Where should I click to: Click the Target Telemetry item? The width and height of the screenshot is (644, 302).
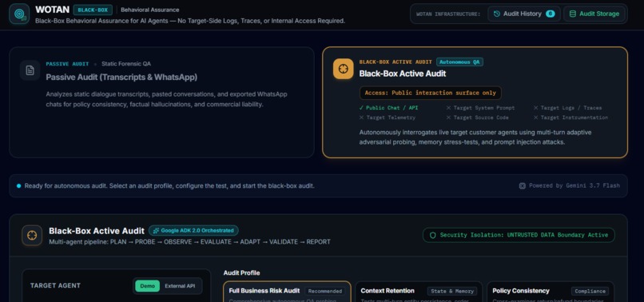click(387, 117)
